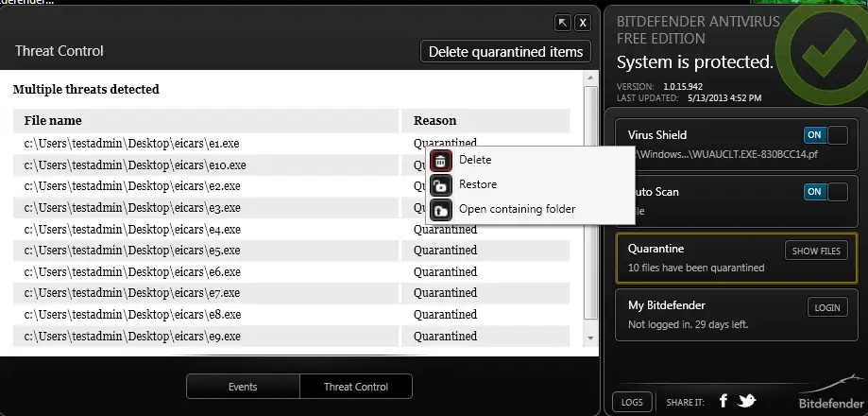Click the detach window arrow icon
Viewport: 868px width, 416px height.
pos(562,23)
